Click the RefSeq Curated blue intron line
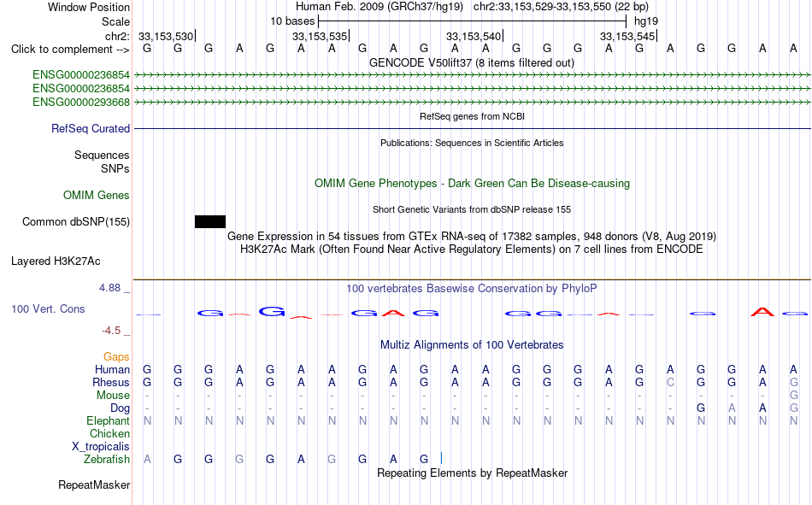812x505 pixels. tap(472, 128)
